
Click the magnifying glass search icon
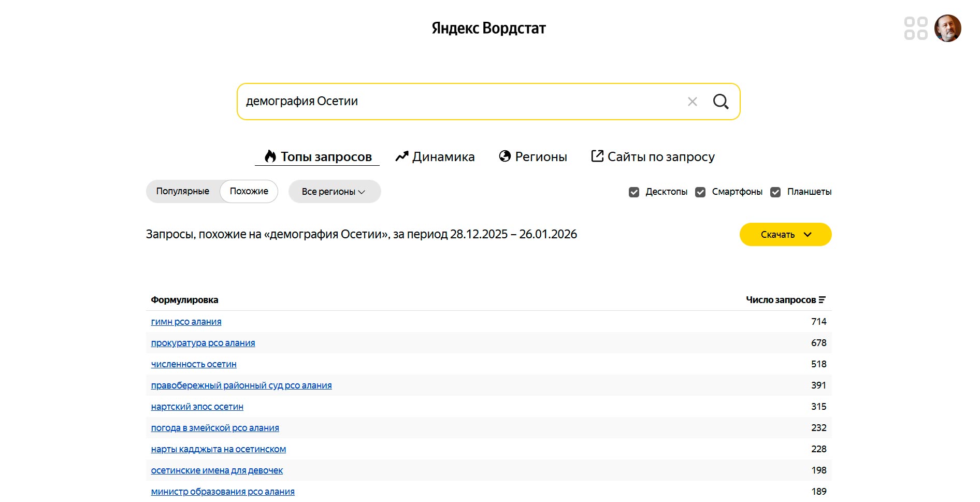pos(720,102)
